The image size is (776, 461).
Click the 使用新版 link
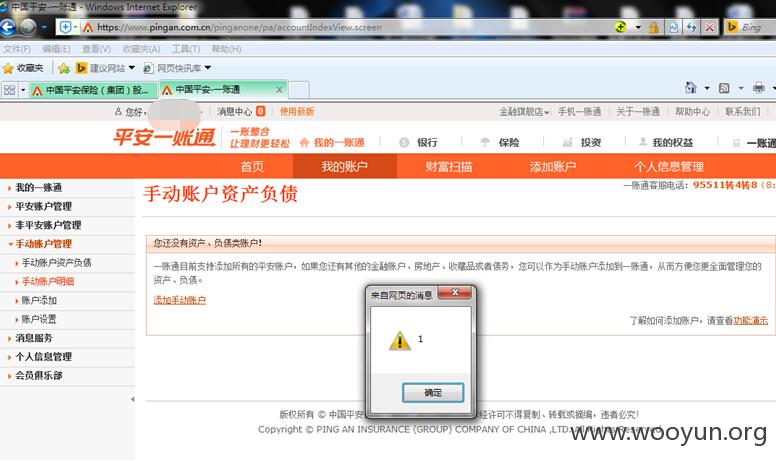pos(297,112)
